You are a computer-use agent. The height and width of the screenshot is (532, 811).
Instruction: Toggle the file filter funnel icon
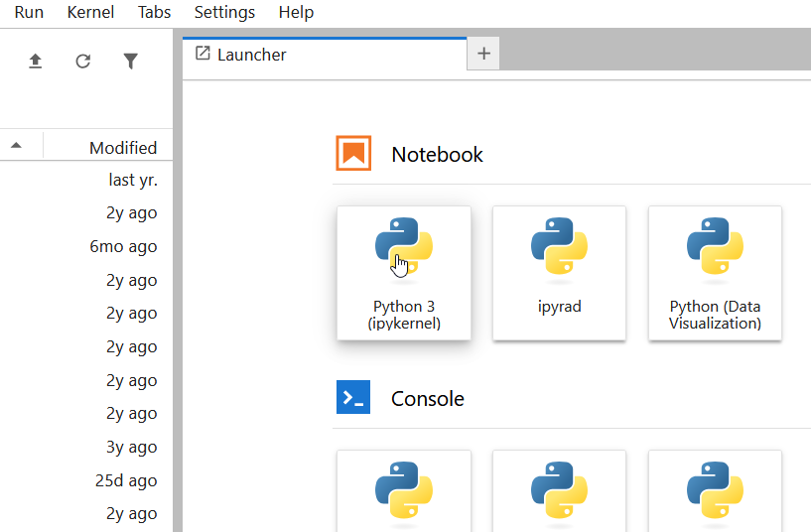tap(131, 61)
